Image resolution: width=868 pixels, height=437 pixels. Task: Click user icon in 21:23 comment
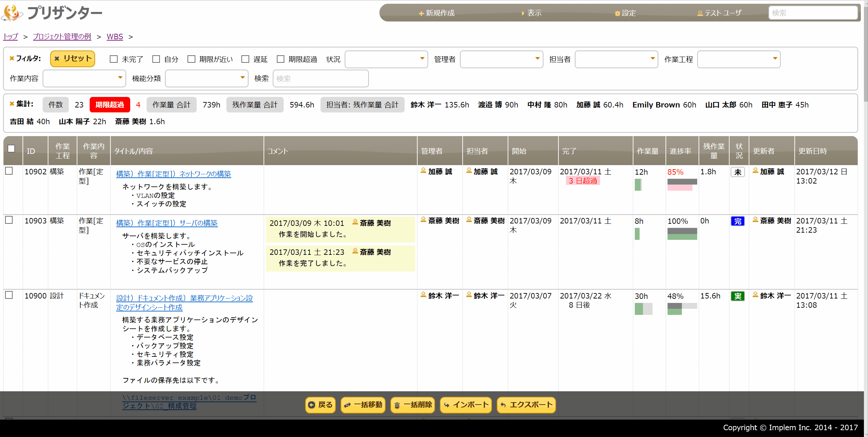pyautogui.click(x=355, y=251)
